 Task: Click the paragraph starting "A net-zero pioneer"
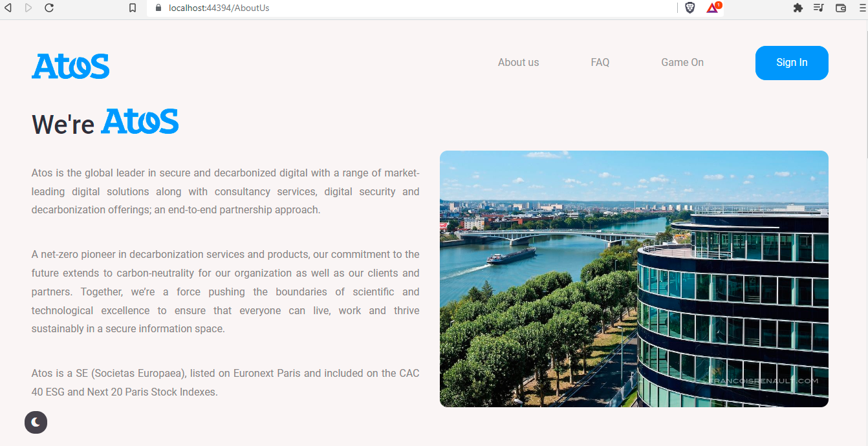[x=225, y=292]
